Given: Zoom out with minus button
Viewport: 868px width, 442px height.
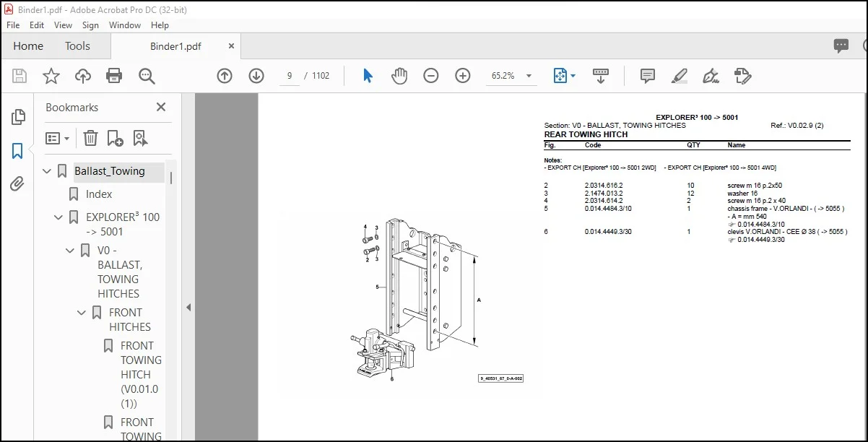Looking at the screenshot, I should coord(431,76).
